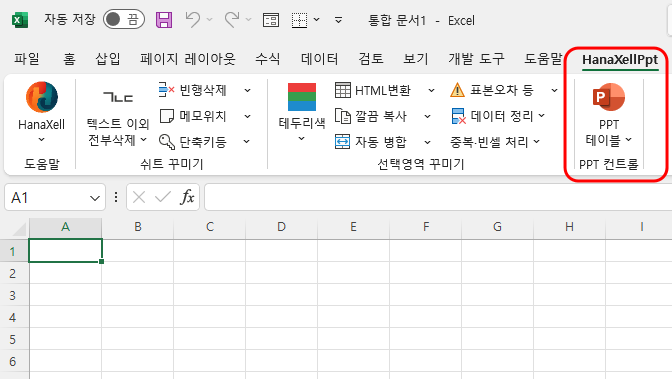This screenshot has height=379, width=672.
Task: Click the PPT 테이블 PowerPoint icon
Action: (609, 97)
